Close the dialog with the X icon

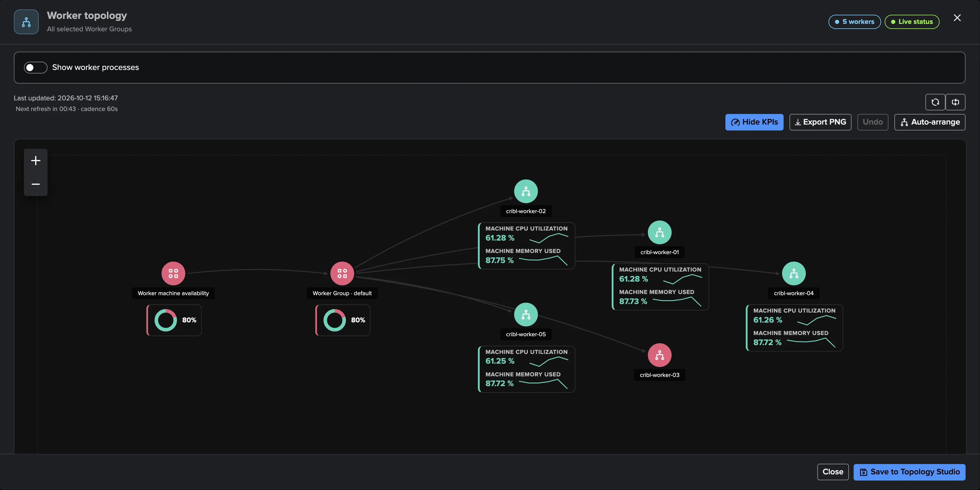[x=957, y=18]
